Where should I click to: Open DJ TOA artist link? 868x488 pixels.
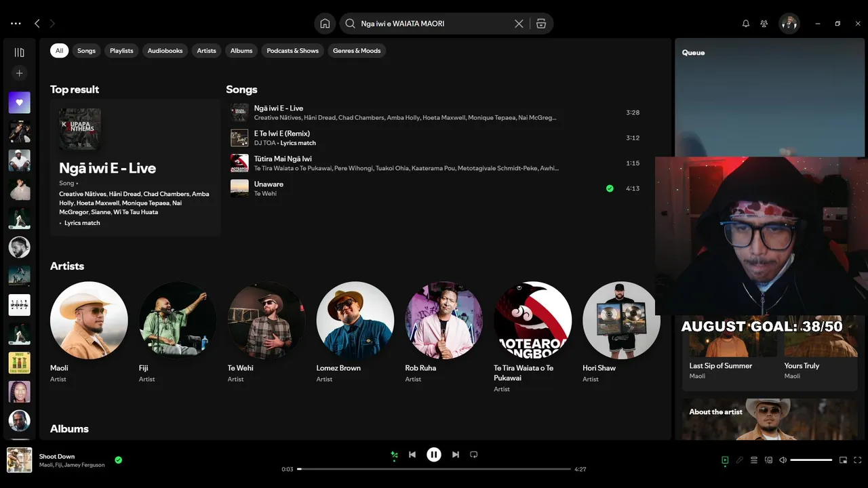coord(264,143)
